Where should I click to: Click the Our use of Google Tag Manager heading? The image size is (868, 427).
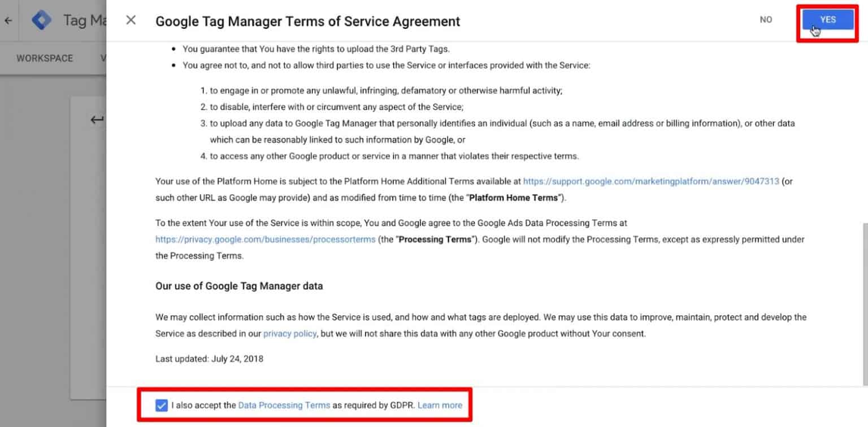[x=238, y=286]
